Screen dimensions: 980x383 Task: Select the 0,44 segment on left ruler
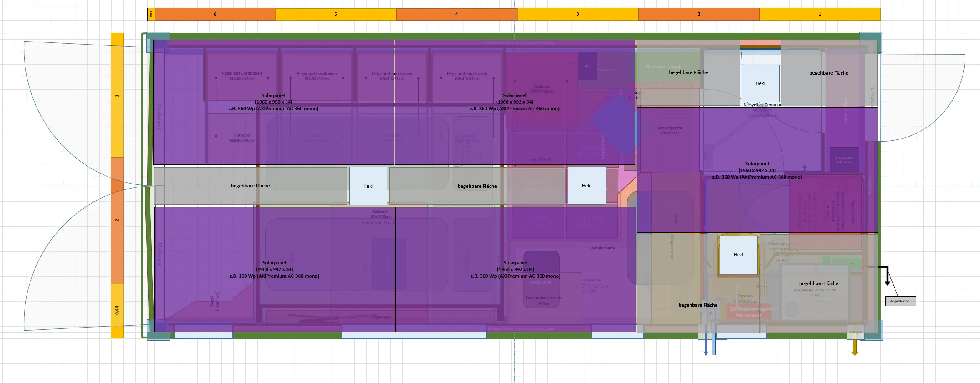pyautogui.click(x=117, y=310)
